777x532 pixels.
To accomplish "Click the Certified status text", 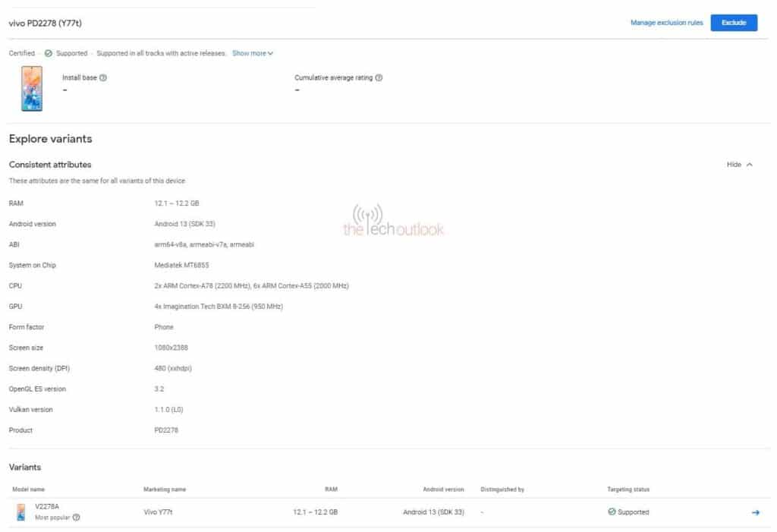I will (22, 53).
